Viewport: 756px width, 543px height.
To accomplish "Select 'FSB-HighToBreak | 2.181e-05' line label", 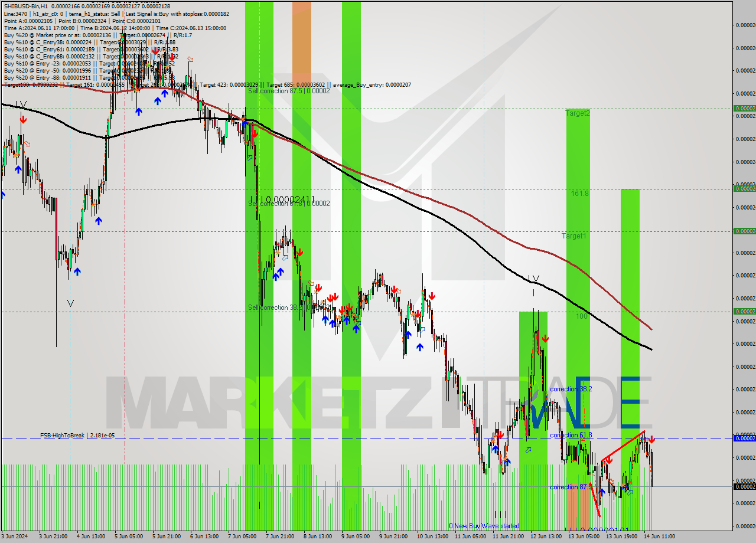I will (x=77, y=435).
